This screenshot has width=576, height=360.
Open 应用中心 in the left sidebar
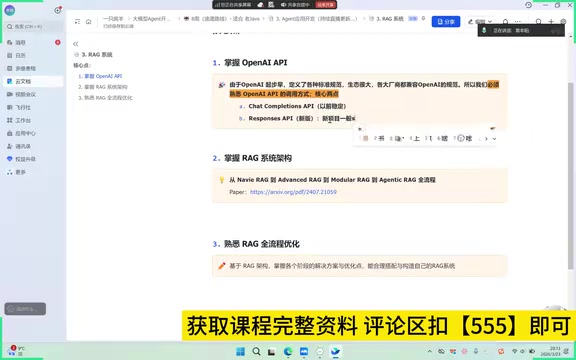(33, 133)
